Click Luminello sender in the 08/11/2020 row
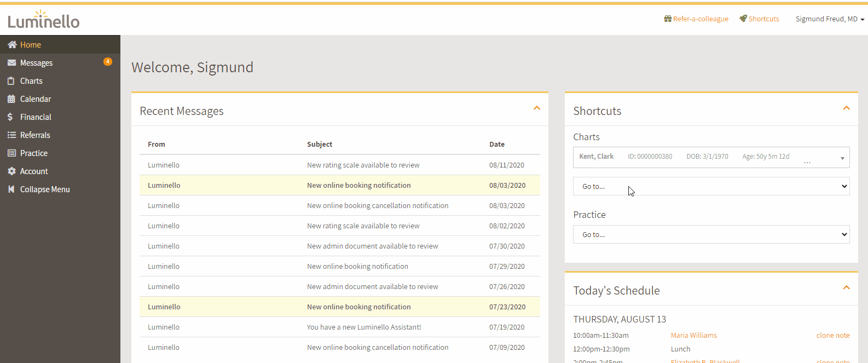This screenshot has width=868, height=363. (x=164, y=165)
